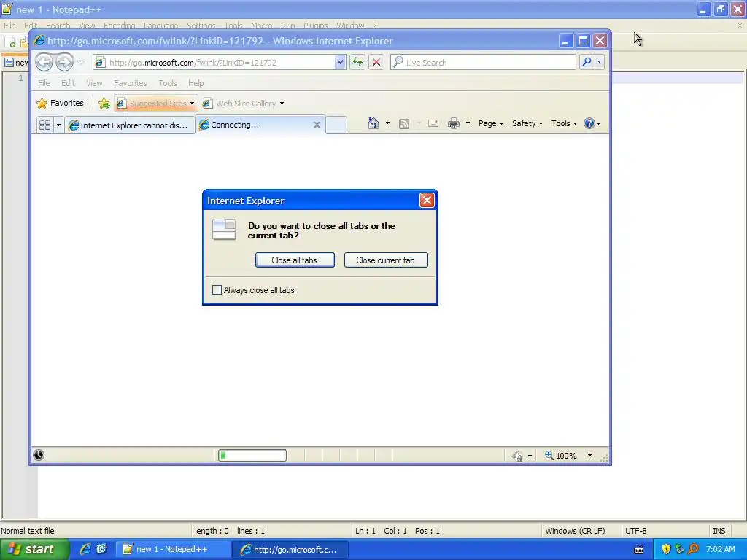Click the Internet Explorer taskbar button
Image resolution: width=747 pixels, height=560 pixels.
click(290, 550)
